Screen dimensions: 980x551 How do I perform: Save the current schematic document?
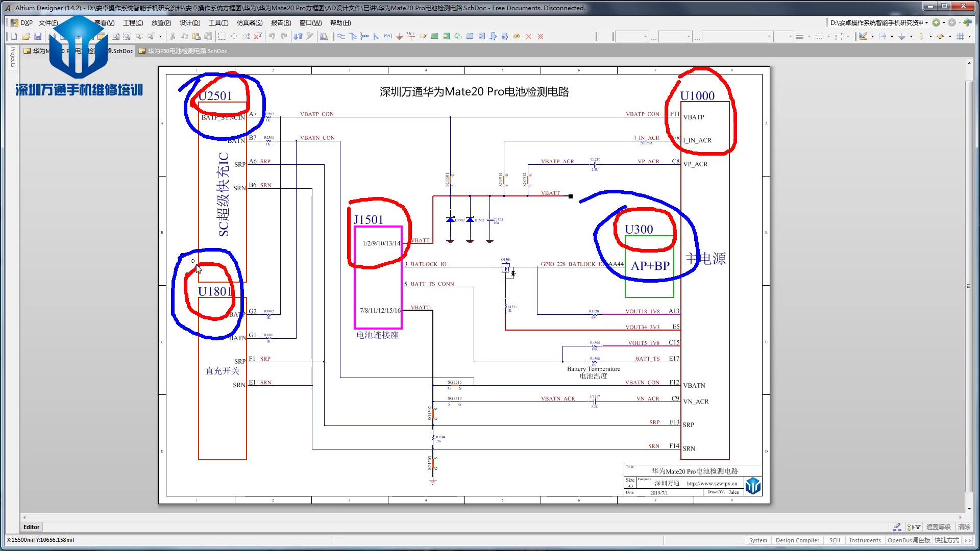click(x=38, y=36)
